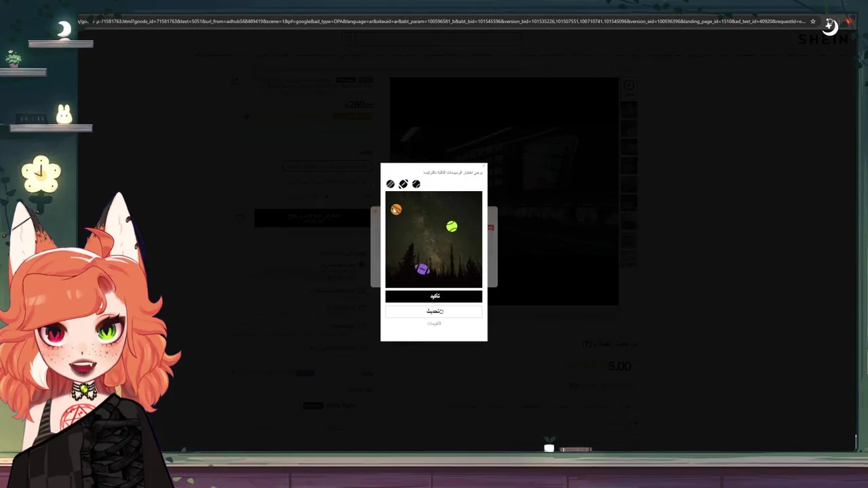Open the feedback link below the refresh button

[434, 323]
